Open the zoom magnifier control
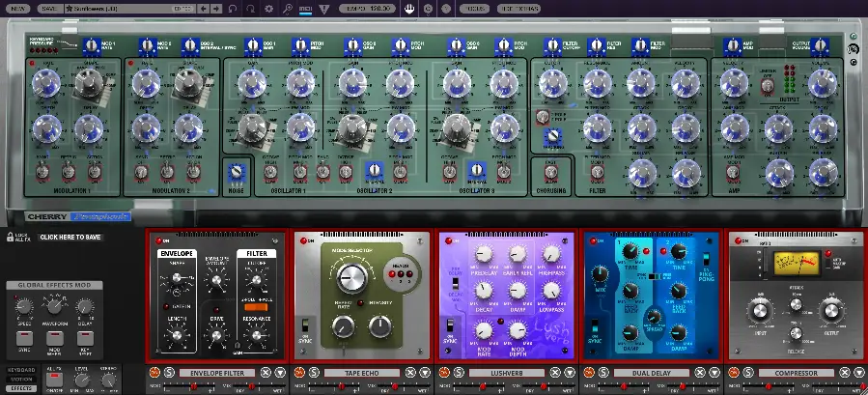 288,9
